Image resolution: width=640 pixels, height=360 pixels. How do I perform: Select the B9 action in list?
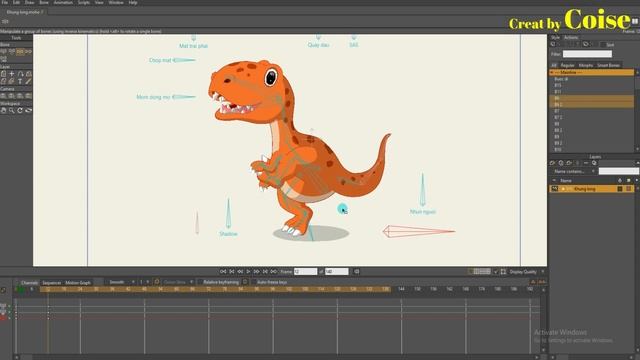click(592, 137)
